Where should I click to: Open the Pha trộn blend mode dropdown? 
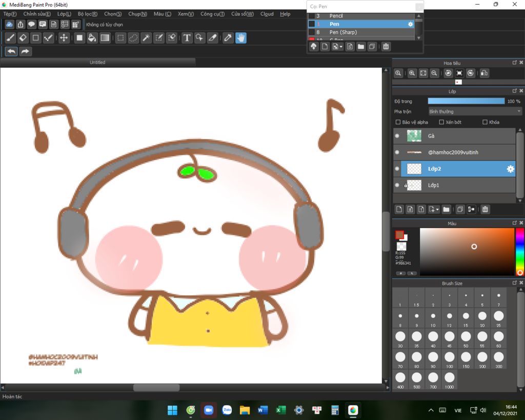tap(475, 111)
